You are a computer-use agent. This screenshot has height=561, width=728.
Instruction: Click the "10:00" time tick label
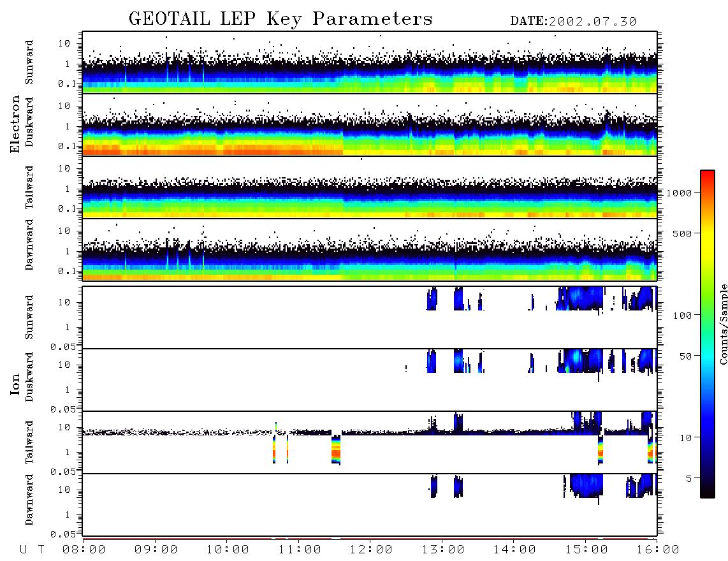(x=228, y=550)
